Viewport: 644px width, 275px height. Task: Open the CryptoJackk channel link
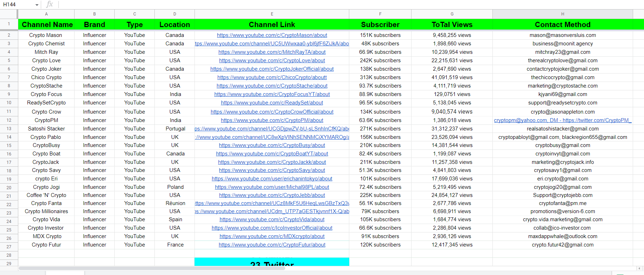point(272,162)
